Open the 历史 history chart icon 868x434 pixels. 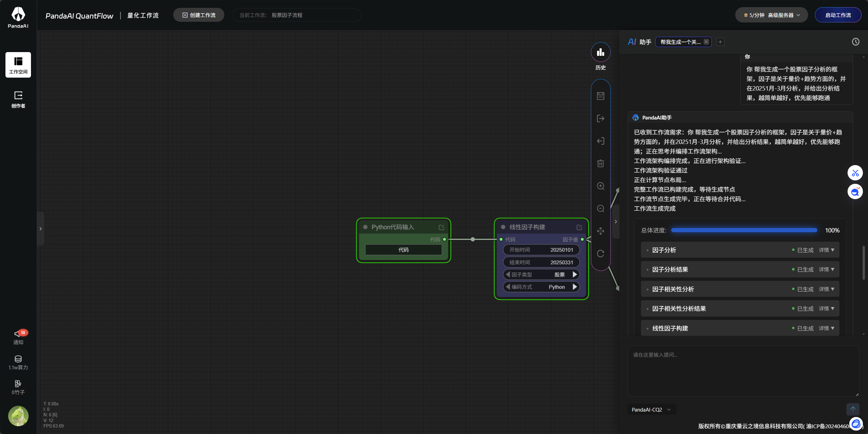600,52
